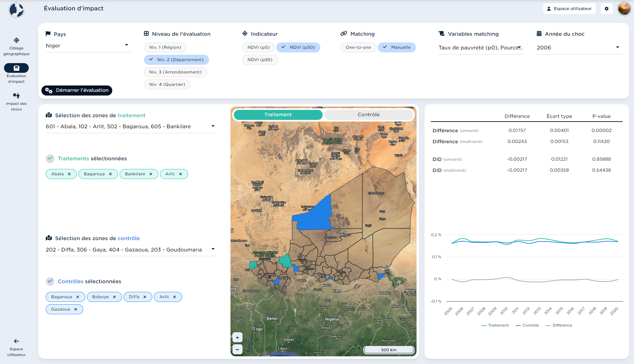
Task: Click Démarrer l'évaluation button
Action: coord(77,90)
